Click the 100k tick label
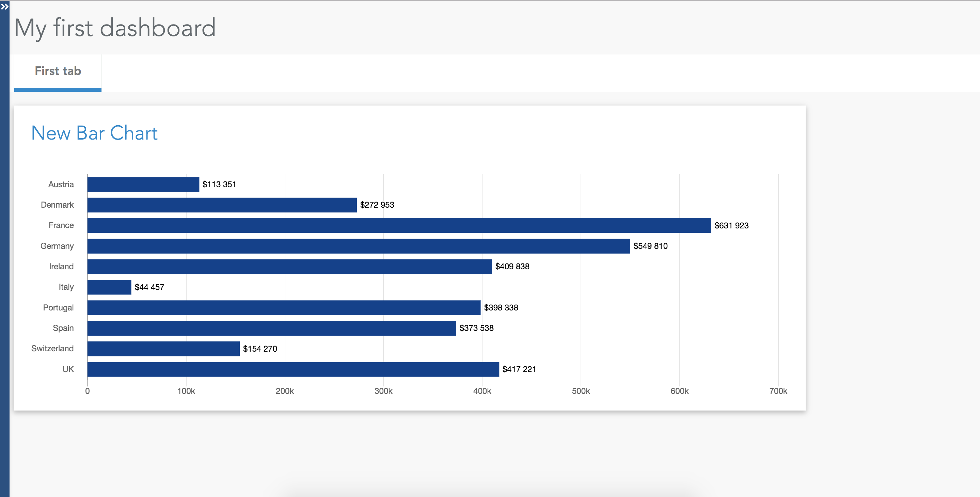 pyautogui.click(x=186, y=391)
